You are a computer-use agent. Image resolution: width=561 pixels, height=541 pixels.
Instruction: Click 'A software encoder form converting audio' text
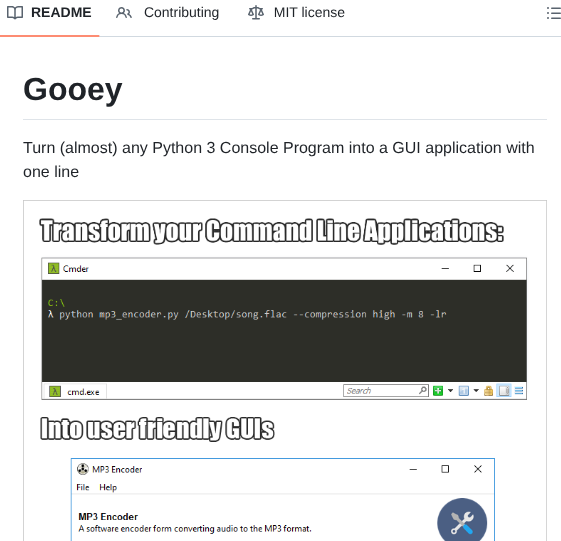point(195,529)
